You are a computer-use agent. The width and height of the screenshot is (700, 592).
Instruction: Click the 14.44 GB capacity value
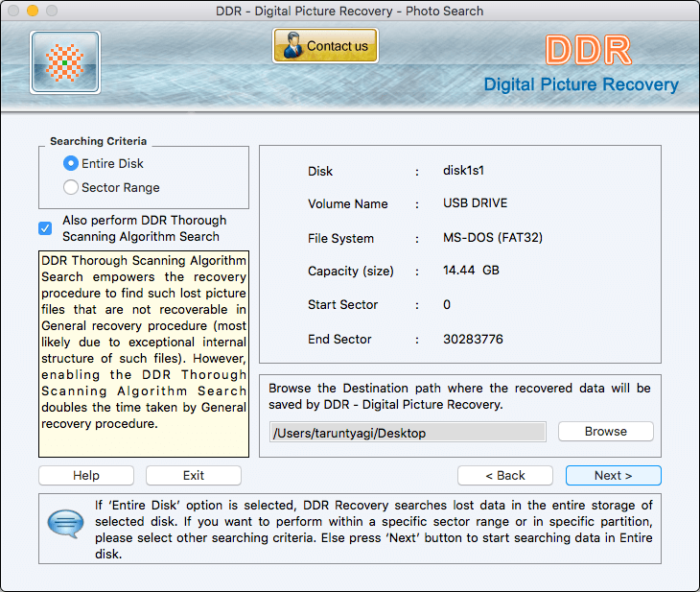pyautogui.click(x=471, y=271)
